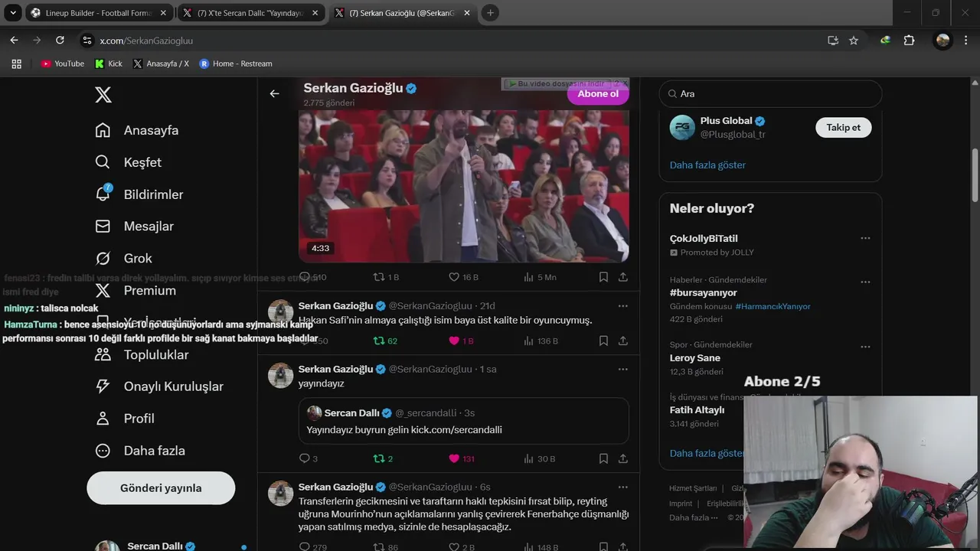Open Bildirimler notifications
This screenshot has height=551, width=980.
pos(139,194)
